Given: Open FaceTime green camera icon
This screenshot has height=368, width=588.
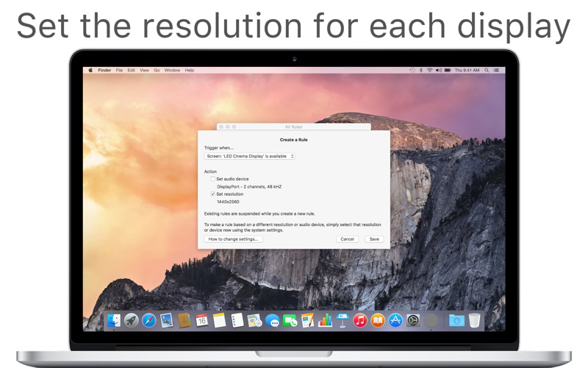Looking at the screenshot, I should click(x=290, y=320).
